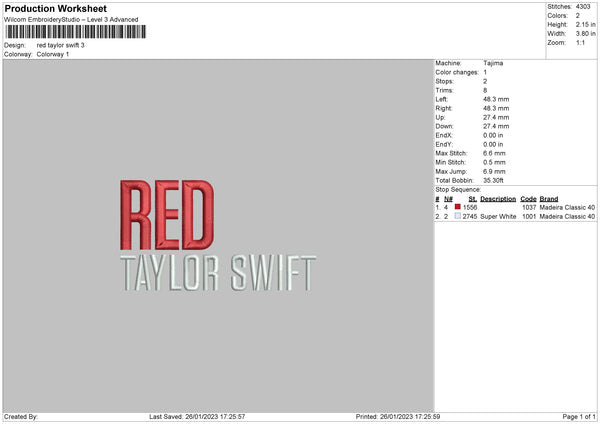Select the Left value 48.3 mm
Image resolution: width=600 pixels, height=424 pixels.
pyautogui.click(x=496, y=99)
